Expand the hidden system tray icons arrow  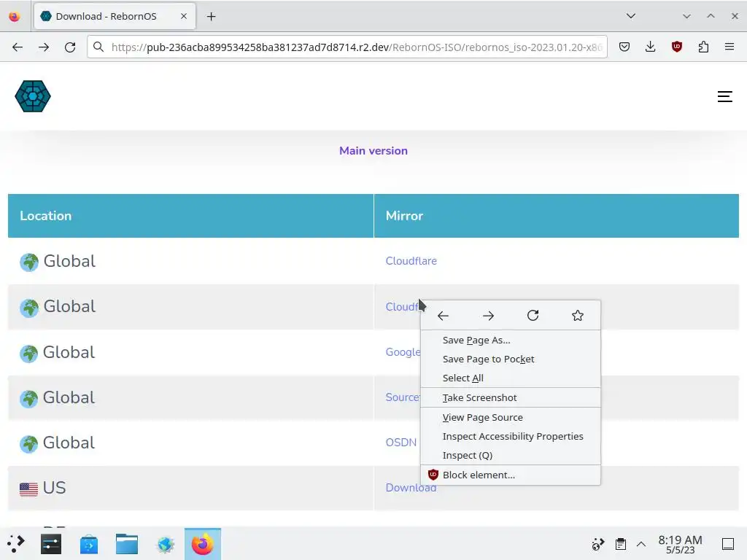click(641, 544)
